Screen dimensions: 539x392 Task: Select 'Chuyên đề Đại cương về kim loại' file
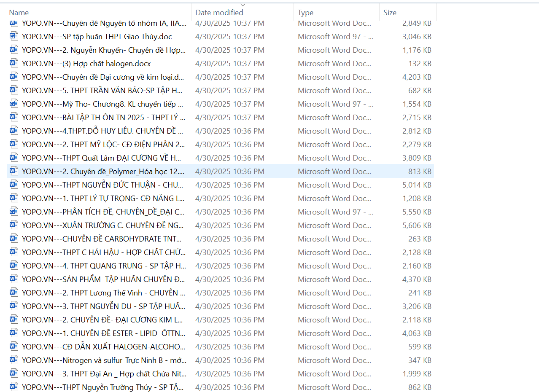102,77
